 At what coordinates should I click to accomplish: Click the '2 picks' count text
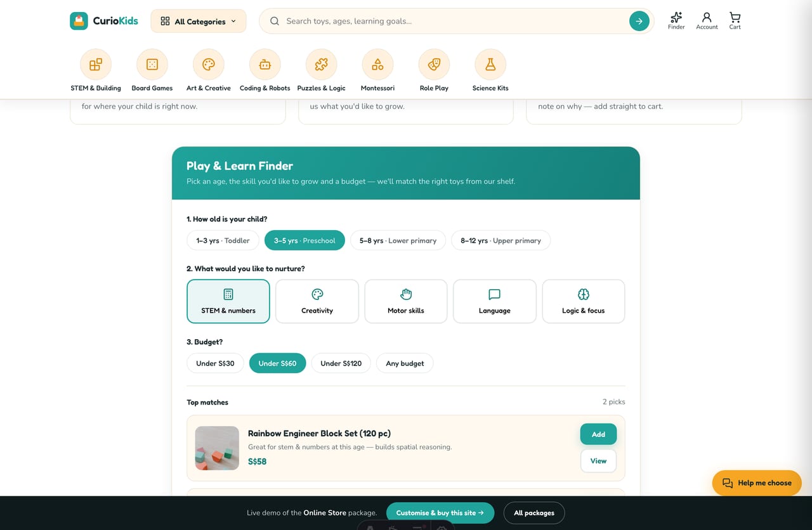pyautogui.click(x=613, y=402)
